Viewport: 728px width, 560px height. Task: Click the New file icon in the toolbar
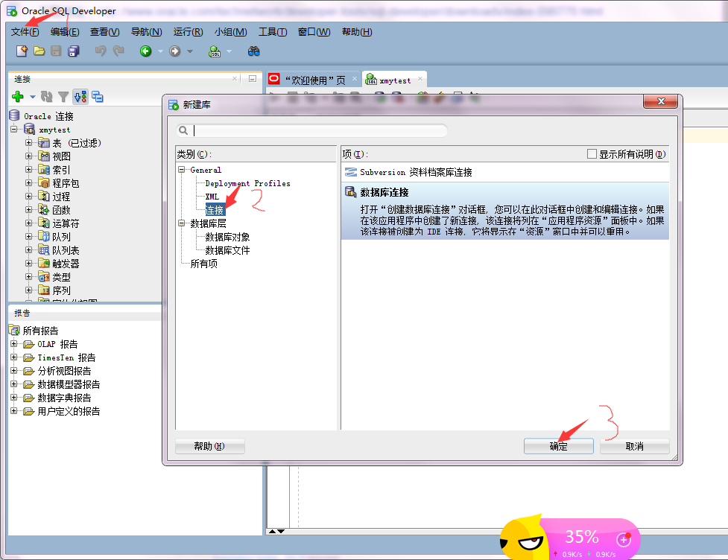(x=20, y=51)
